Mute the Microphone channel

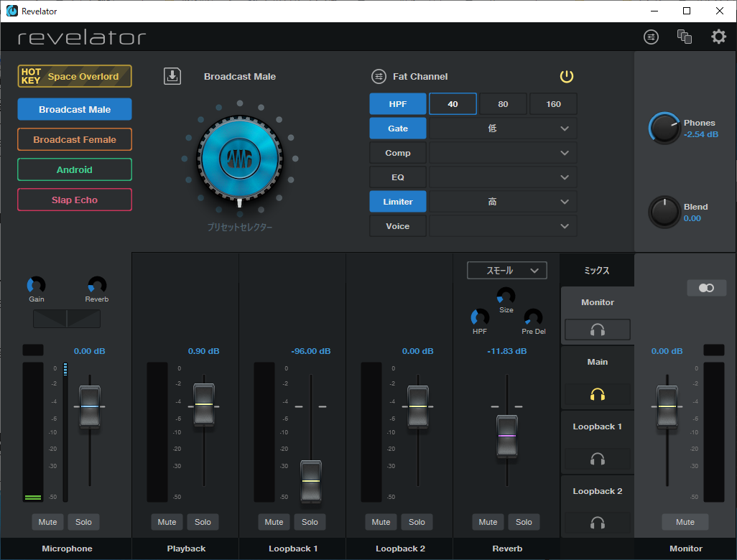47,522
